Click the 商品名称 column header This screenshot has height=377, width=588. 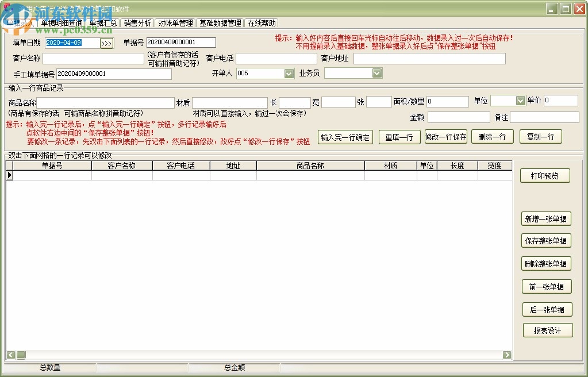point(310,166)
